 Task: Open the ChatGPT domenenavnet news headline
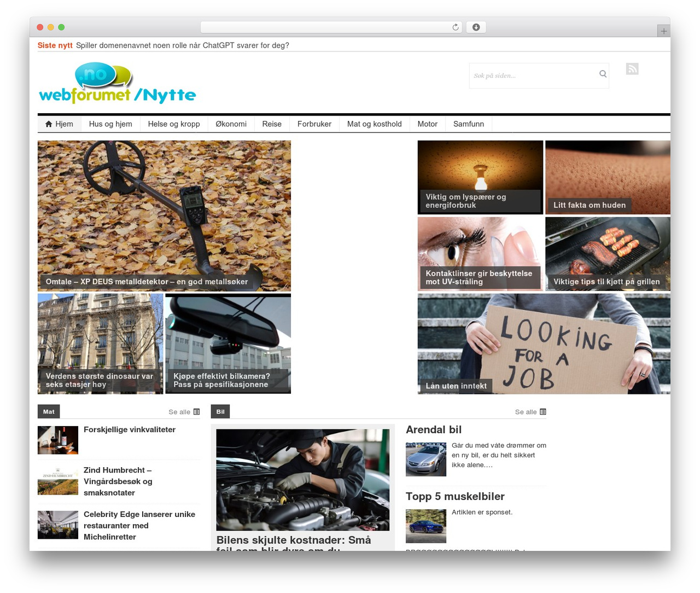click(183, 45)
